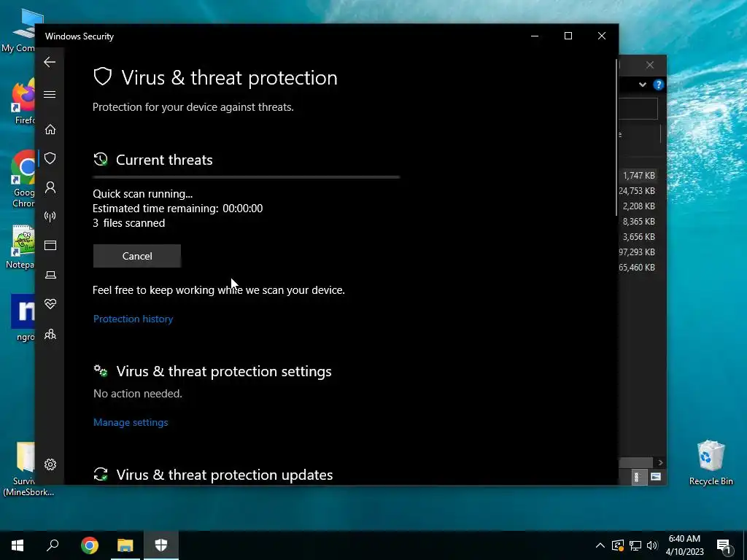Open the Home section in sidebar
The height and width of the screenshot is (560, 747).
click(x=50, y=130)
